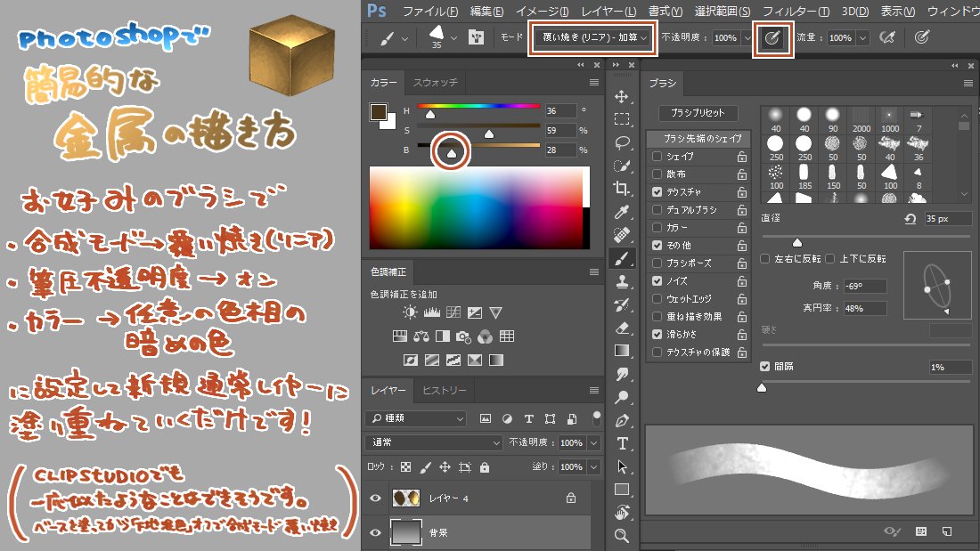This screenshot has height=551, width=980.
Task: Open the フィルター(T) menu
Action: point(796,12)
